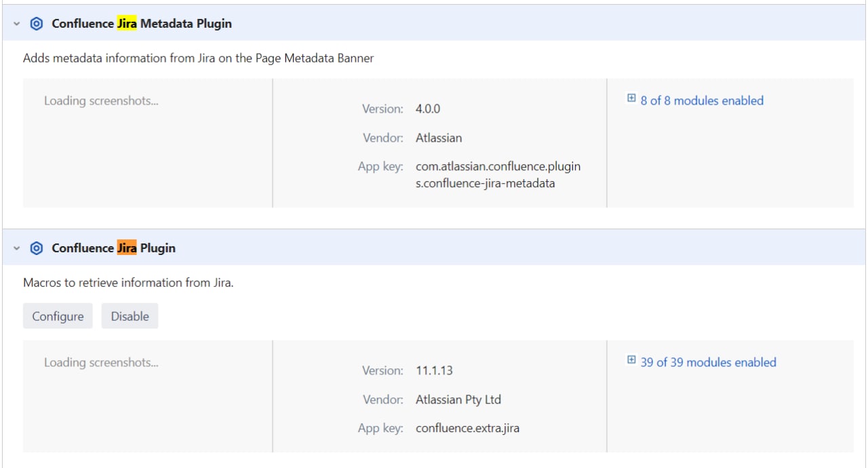This screenshot has height=468, width=868.
Task: Click the Configure button
Action: click(x=58, y=316)
